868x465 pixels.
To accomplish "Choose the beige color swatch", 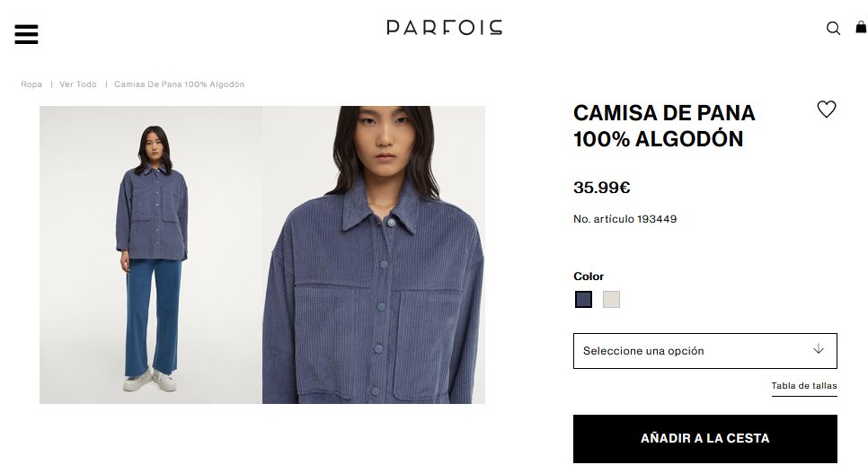I will click(611, 299).
